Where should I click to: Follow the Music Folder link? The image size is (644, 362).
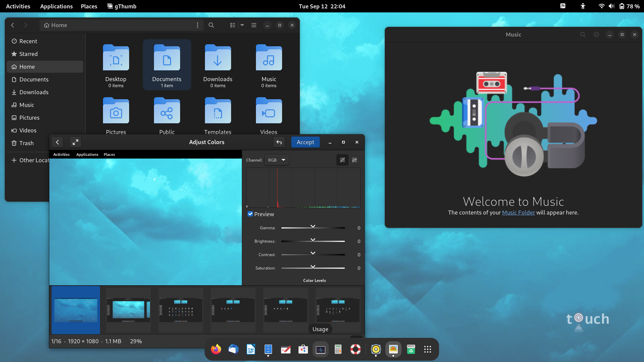(x=518, y=213)
